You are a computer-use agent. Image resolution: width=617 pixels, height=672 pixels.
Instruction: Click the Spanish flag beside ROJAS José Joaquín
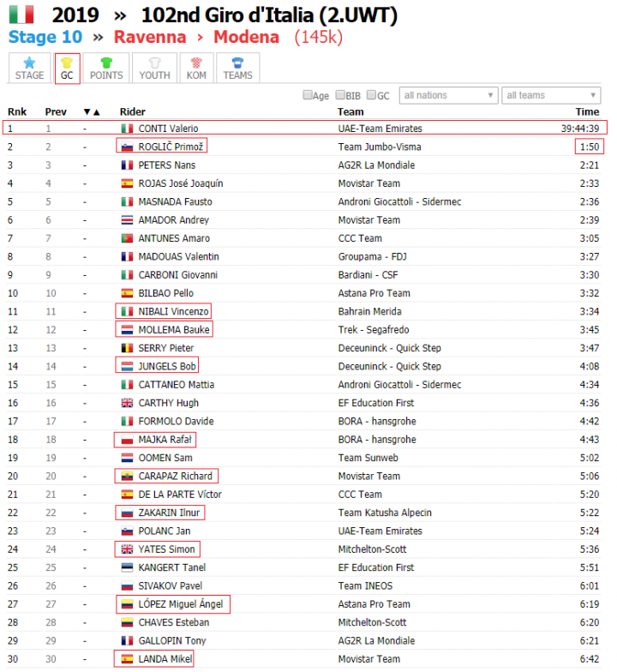(x=127, y=183)
